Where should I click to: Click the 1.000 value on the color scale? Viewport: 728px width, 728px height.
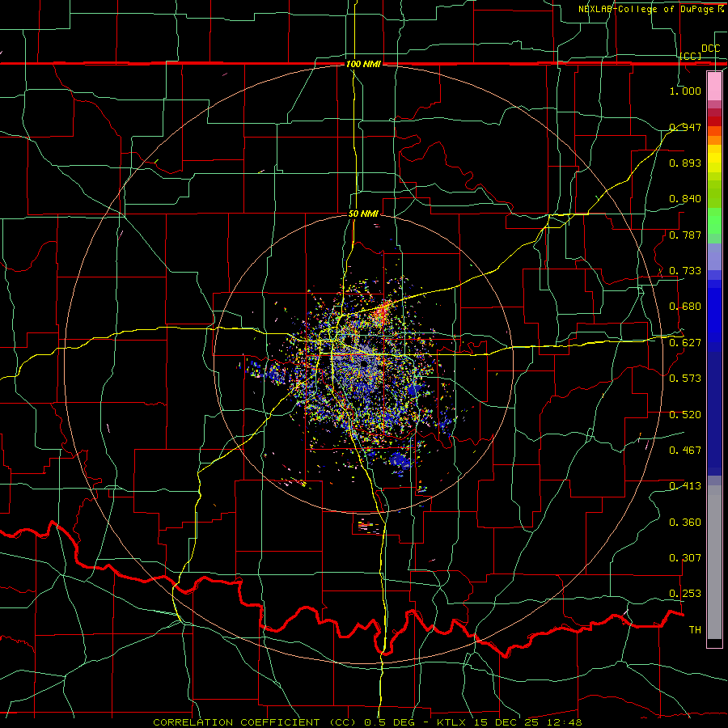(x=685, y=91)
